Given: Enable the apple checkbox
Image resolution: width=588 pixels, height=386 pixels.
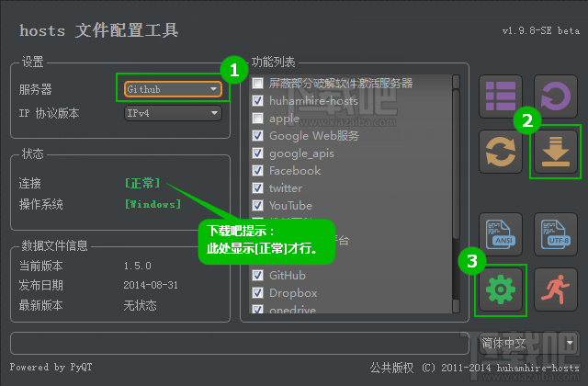Looking at the screenshot, I should tap(257, 119).
